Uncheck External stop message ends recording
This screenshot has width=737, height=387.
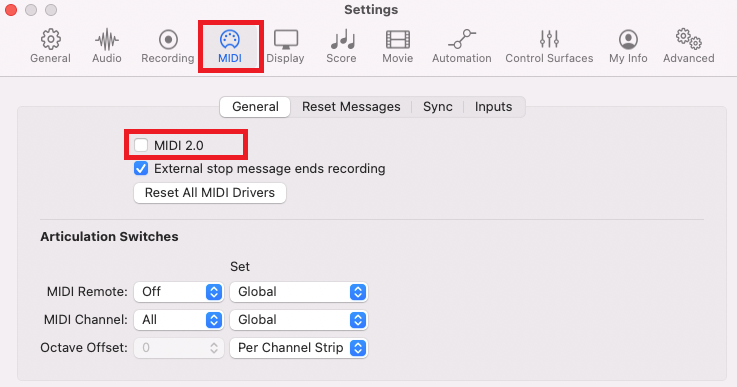[141, 168]
